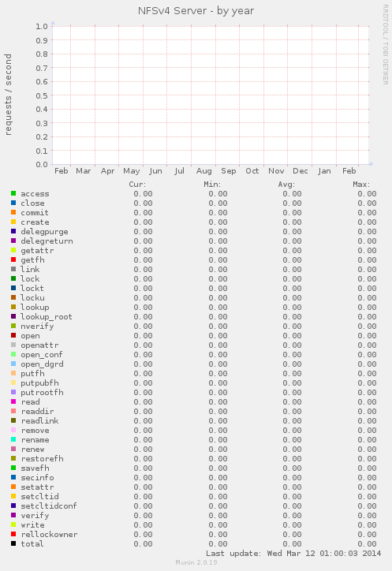Select the 'setattr' legend label
This screenshot has width=392, height=571.
coord(37,487)
